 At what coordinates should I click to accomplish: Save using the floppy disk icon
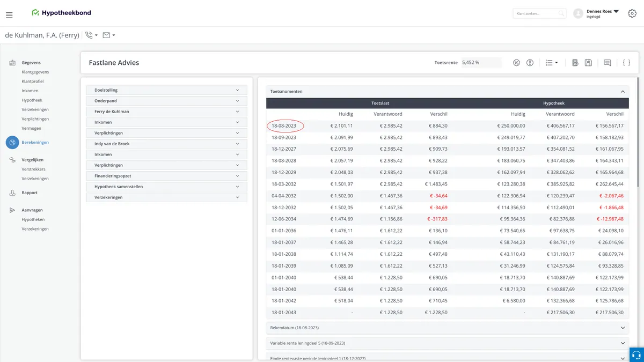tap(588, 63)
